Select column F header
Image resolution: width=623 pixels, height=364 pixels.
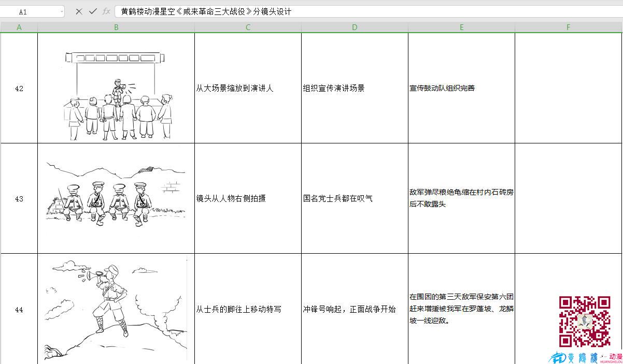pyautogui.click(x=569, y=27)
